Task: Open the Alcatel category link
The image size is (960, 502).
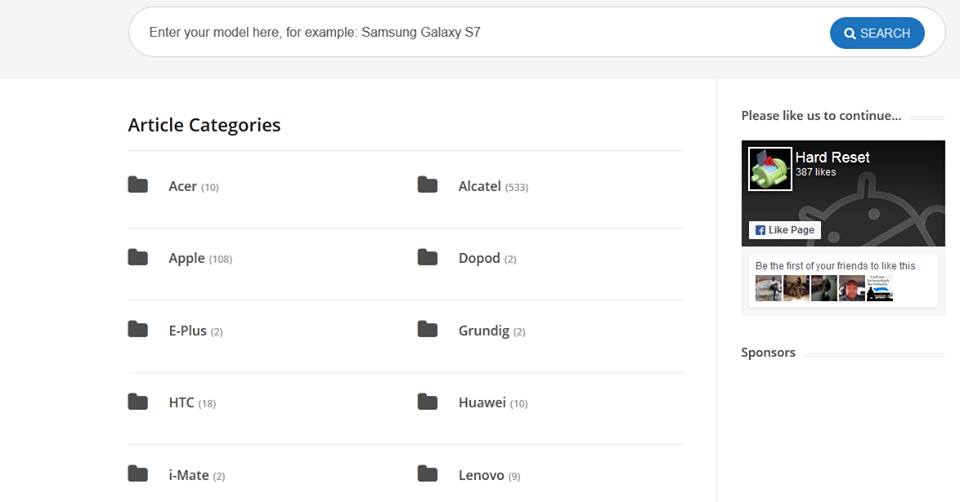Action: click(x=479, y=186)
